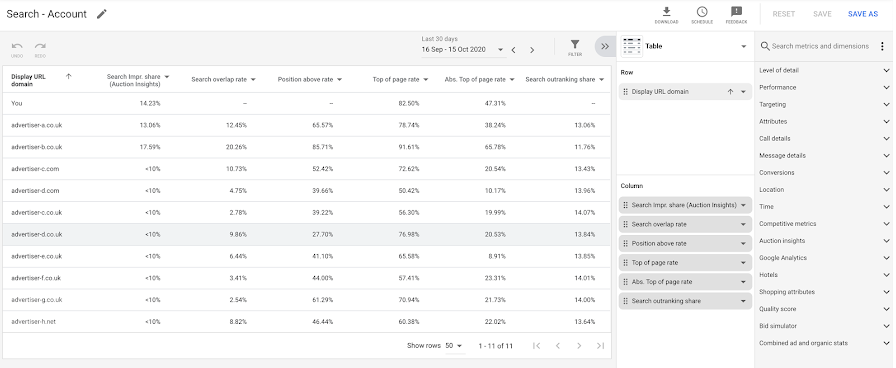
Task: Click the RESET button
Action: point(783,14)
